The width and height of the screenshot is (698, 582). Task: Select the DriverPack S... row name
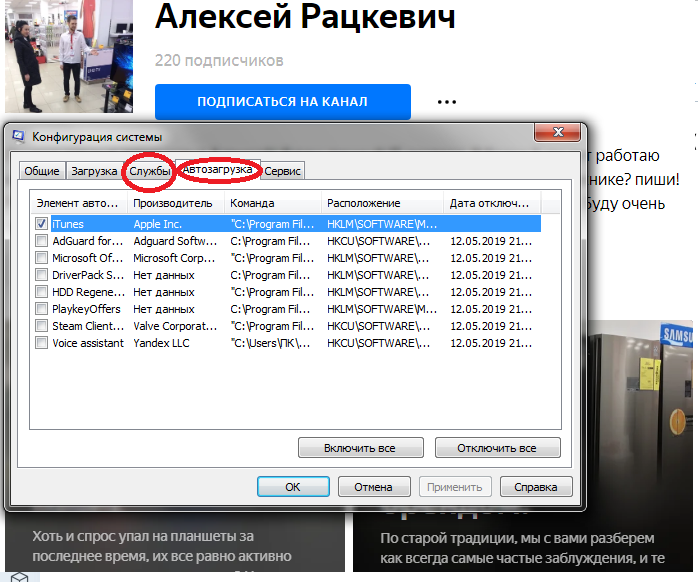pyautogui.click(x=88, y=275)
